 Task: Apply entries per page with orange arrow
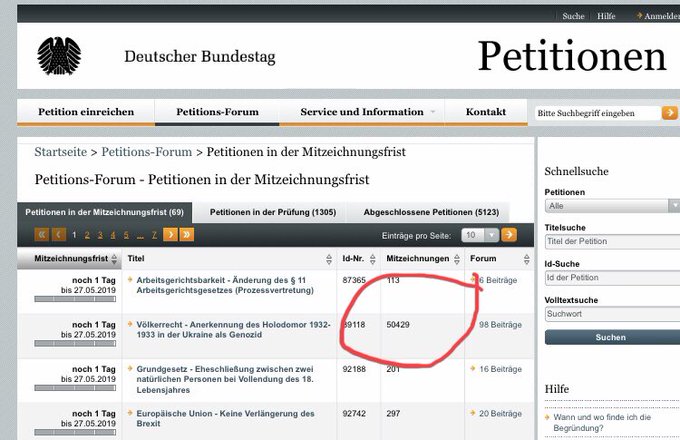(x=509, y=235)
